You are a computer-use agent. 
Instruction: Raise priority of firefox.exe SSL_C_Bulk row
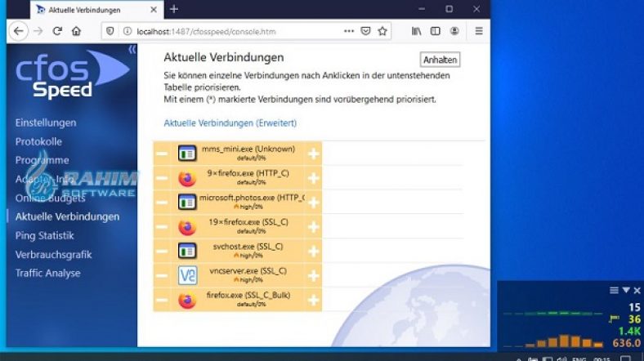pos(313,300)
